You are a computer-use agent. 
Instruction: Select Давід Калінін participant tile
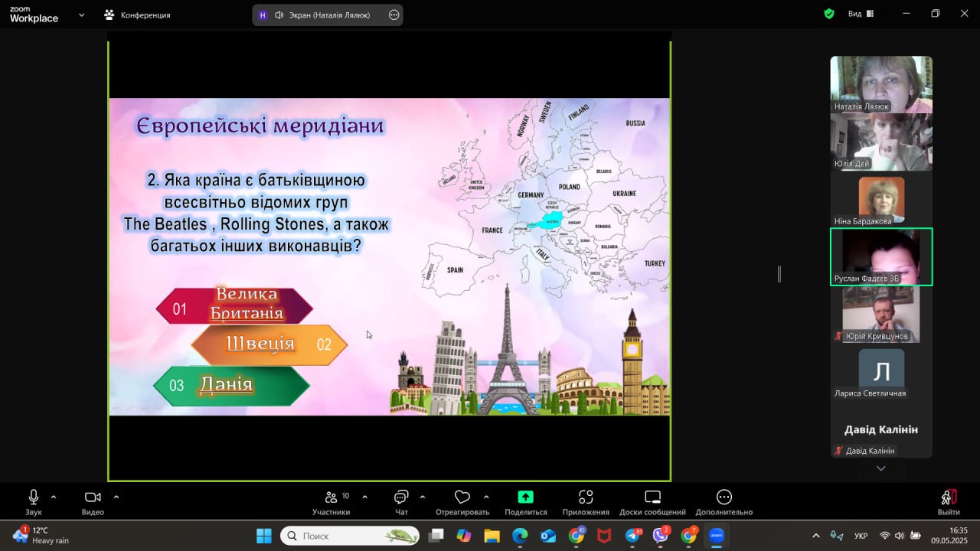click(881, 429)
